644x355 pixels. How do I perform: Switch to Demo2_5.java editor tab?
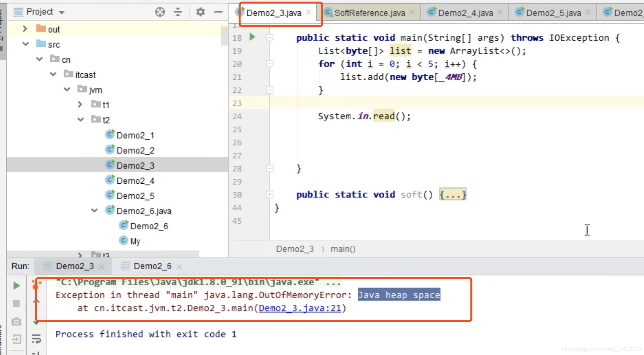[553, 13]
